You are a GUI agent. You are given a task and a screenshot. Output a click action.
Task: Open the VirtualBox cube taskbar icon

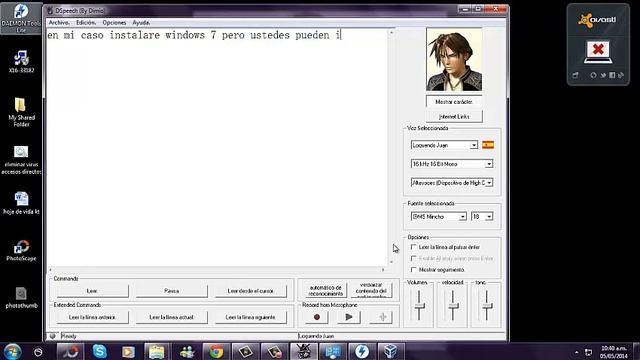pos(390,351)
